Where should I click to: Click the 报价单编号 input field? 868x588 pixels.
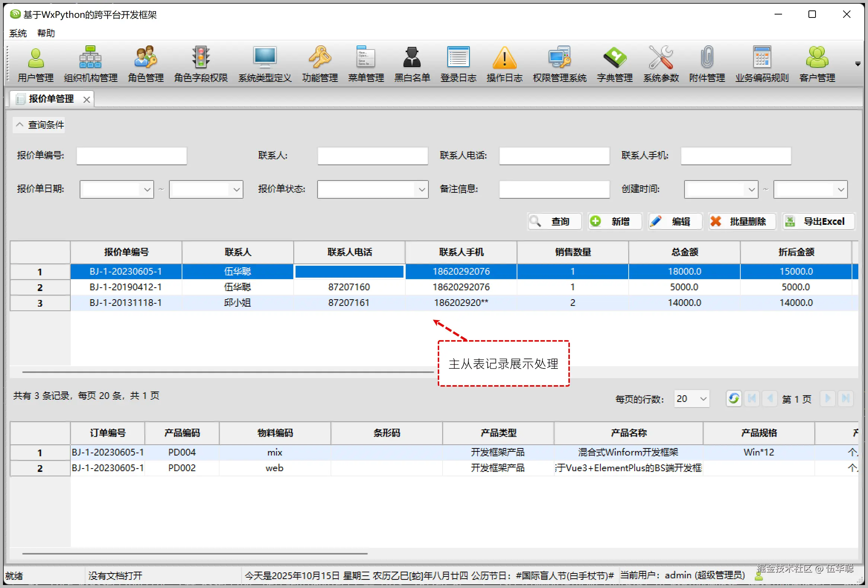(x=131, y=156)
